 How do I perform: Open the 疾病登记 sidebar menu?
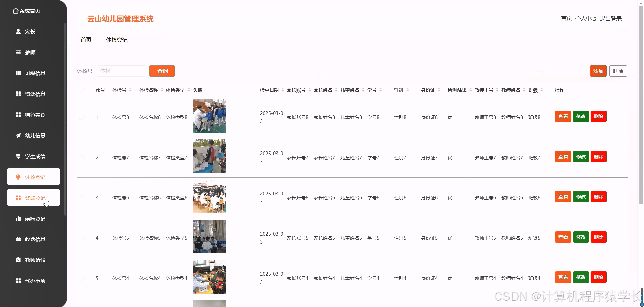click(34, 219)
